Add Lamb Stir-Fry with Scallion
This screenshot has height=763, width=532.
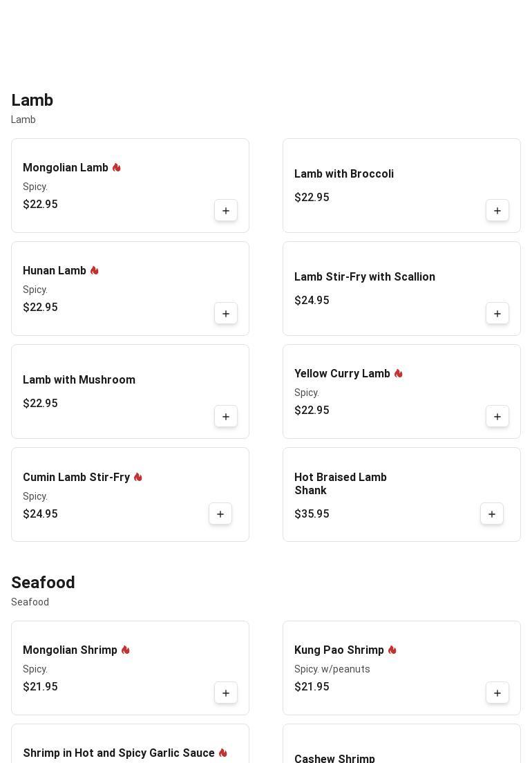[497, 314]
